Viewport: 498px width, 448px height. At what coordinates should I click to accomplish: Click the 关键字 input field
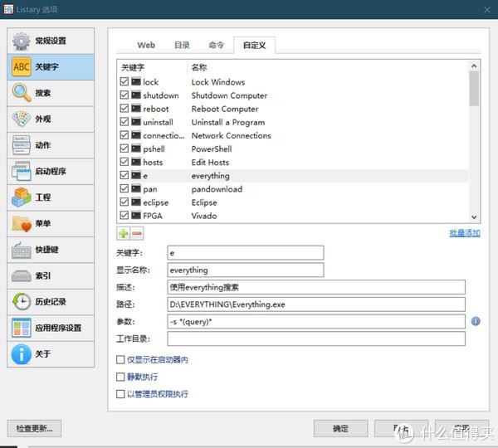point(246,253)
